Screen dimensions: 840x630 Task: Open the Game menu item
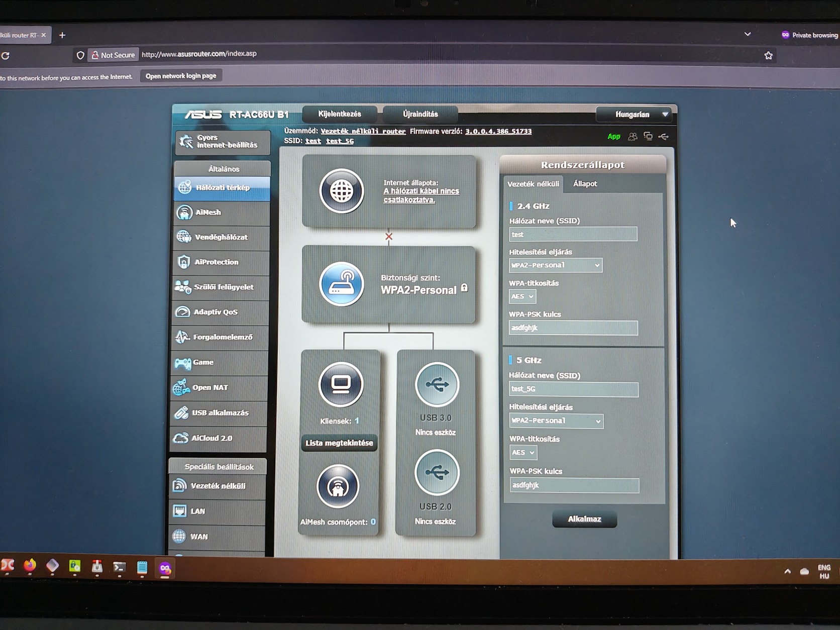[219, 362]
